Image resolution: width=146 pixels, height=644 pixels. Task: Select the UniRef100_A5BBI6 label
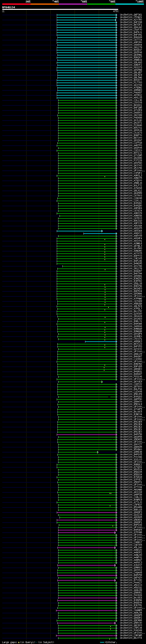coord(131,60)
